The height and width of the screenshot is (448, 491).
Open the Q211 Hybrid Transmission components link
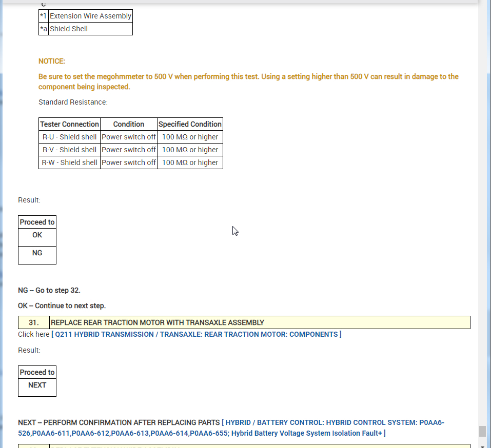pyautogui.click(x=197, y=334)
